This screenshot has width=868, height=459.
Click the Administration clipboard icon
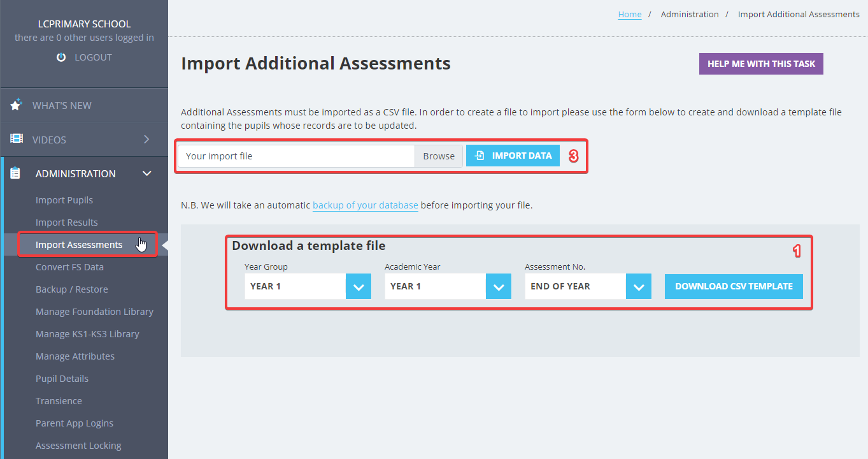pyautogui.click(x=16, y=173)
